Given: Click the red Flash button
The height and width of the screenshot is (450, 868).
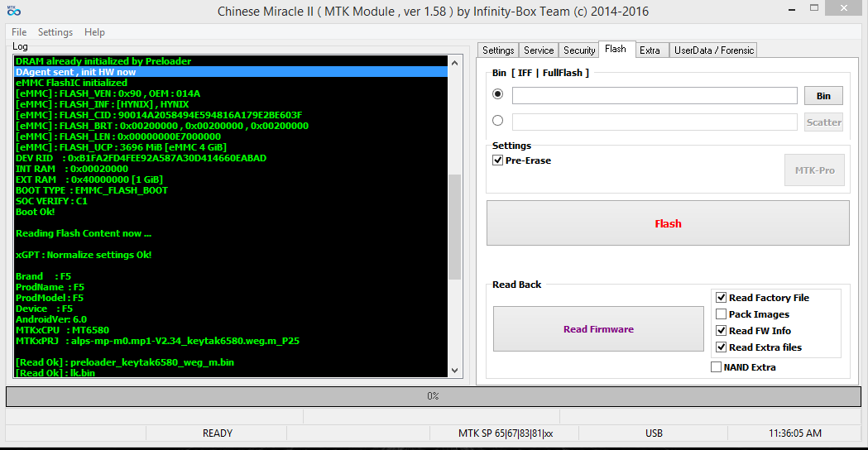Looking at the screenshot, I should pos(668,223).
